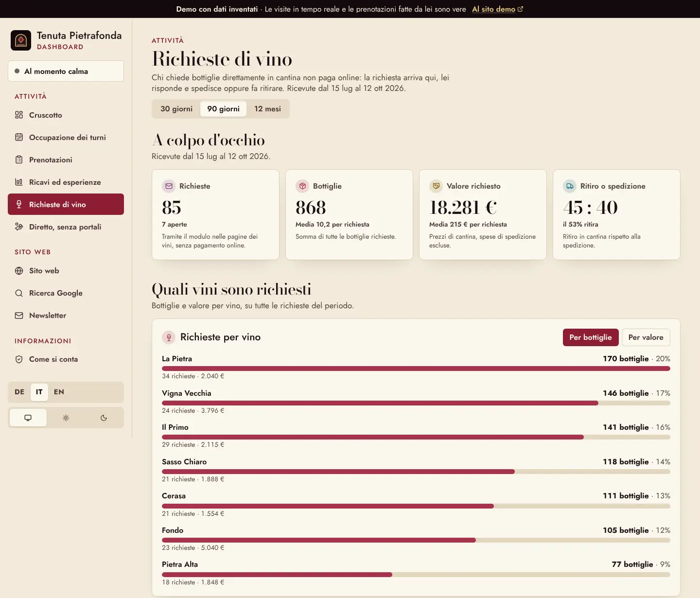Open the Al sito demo link
Viewport: 700px width, 598px height.
tap(498, 9)
